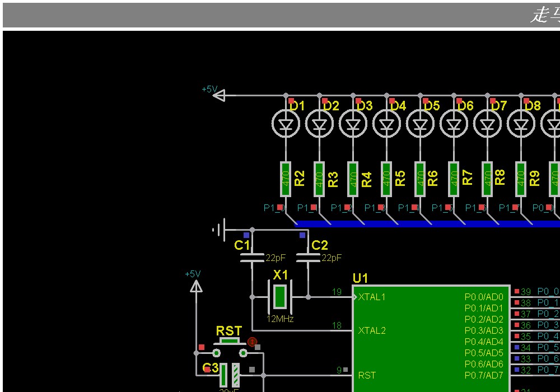Click resistor R9 body
This screenshot has height=392, width=560.
pos(520,179)
